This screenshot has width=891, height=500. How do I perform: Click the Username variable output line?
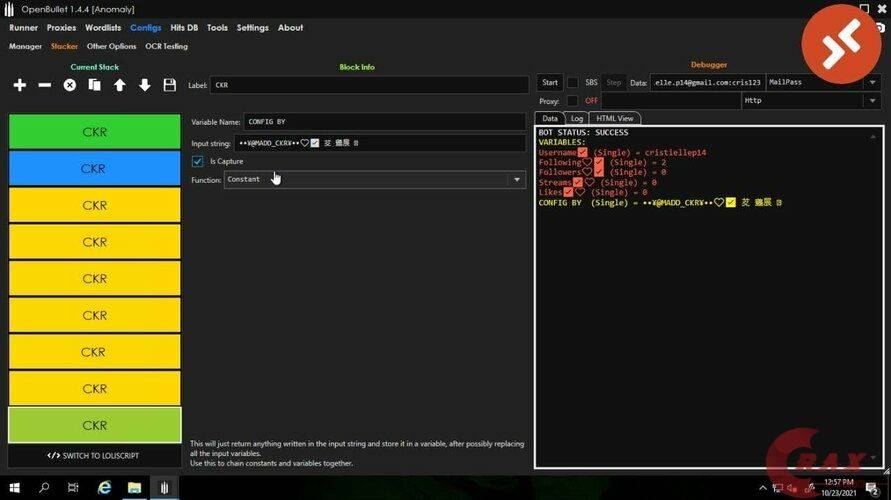tap(622, 152)
